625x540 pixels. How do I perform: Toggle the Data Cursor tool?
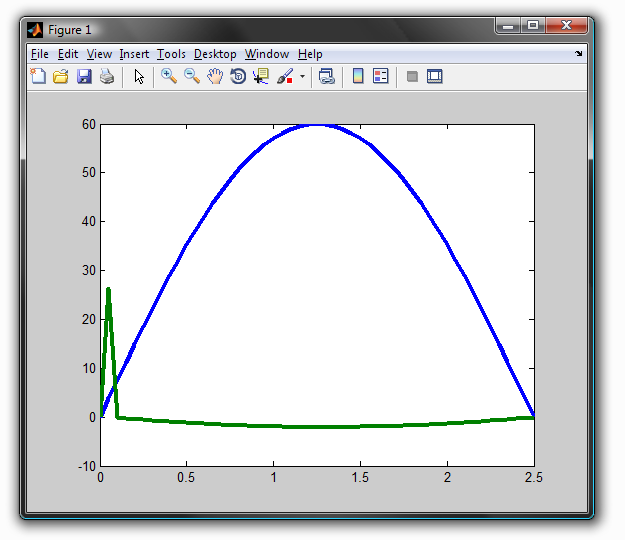pyautogui.click(x=261, y=76)
